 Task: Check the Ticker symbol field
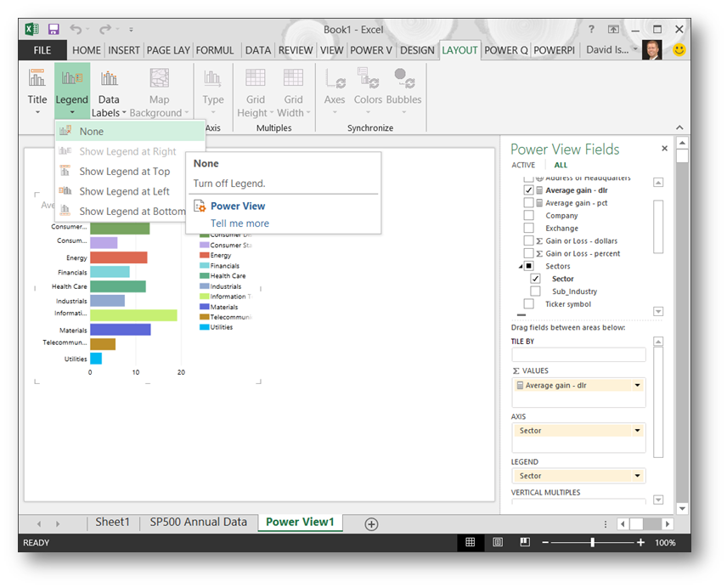pyautogui.click(x=528, y=303)
